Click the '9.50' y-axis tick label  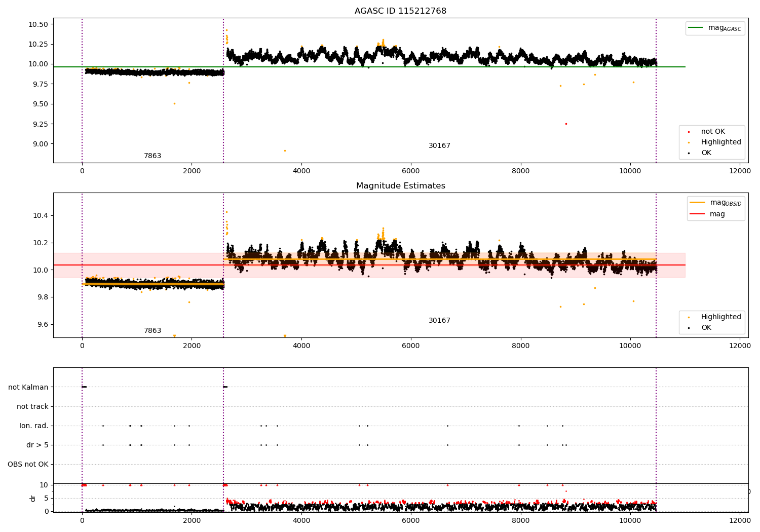pos(41,104)
